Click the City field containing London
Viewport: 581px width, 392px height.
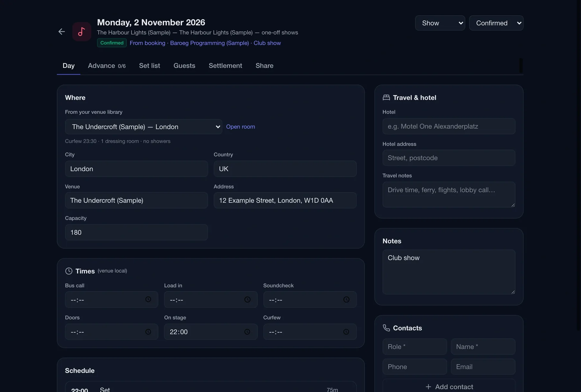(x=136, y=169)
